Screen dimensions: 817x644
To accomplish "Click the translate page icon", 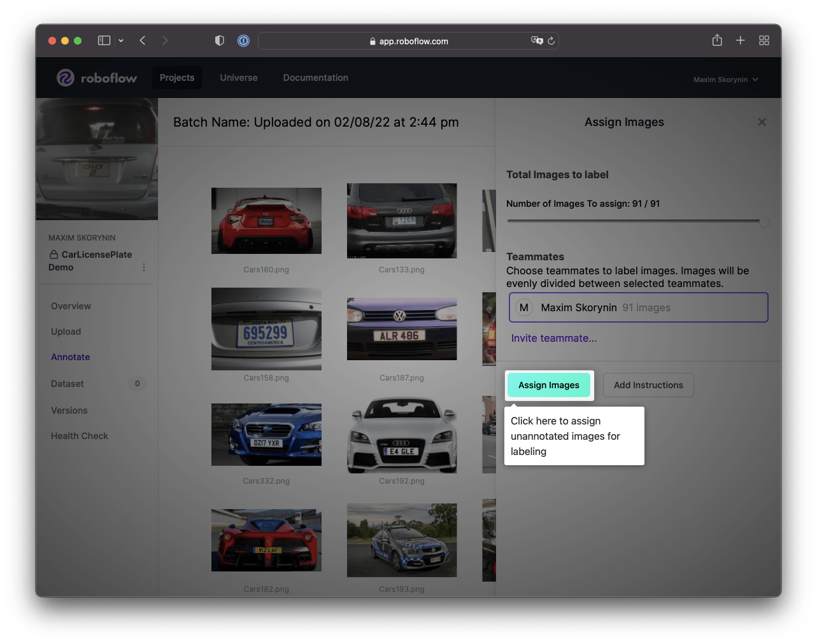I will pyautogui.click(x=537, y=41).
